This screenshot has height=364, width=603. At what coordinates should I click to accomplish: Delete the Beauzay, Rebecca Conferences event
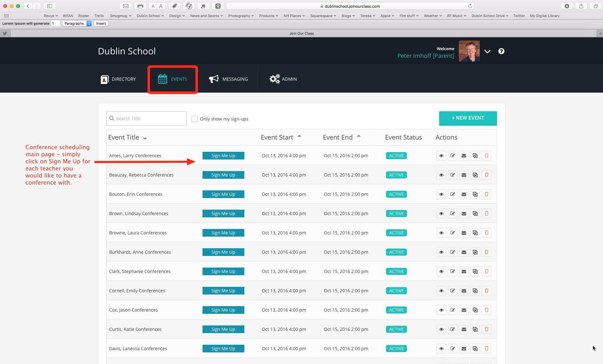click(486, 175)
